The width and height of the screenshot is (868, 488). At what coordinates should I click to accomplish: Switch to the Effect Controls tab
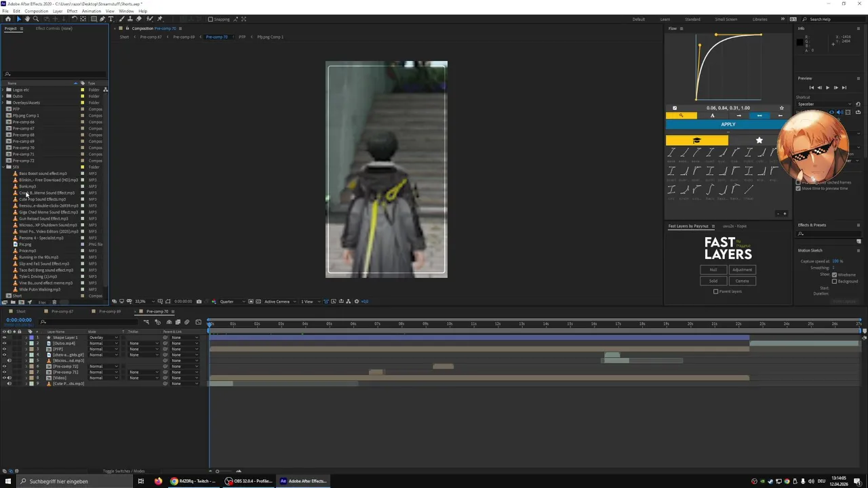pyautogui.click(x=54, y=28)
